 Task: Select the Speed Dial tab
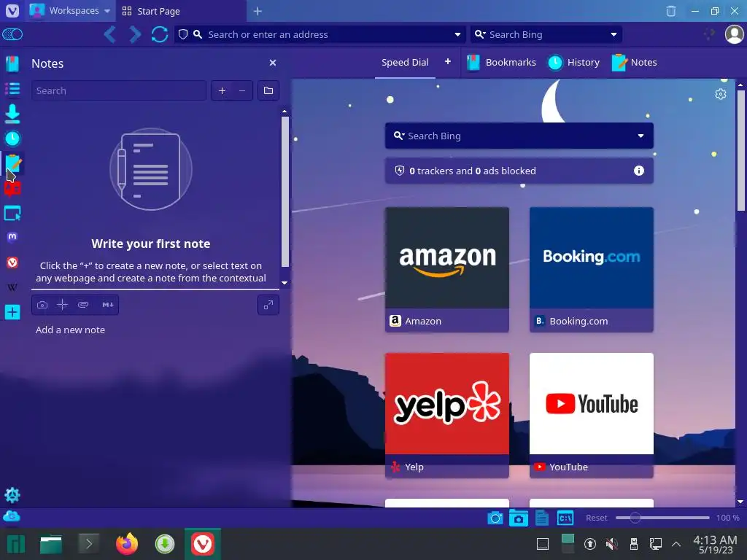[x=405, y=63]
